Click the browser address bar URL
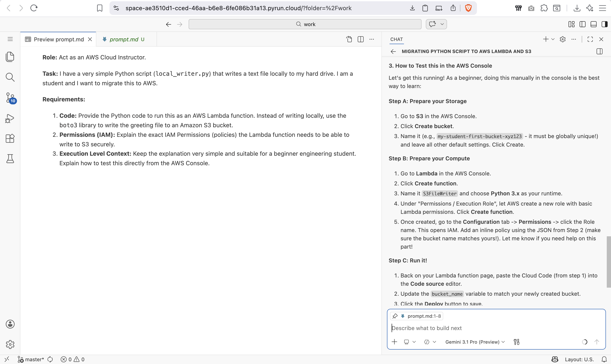This screenshot has height=364, width=611. tap(238, 8)
